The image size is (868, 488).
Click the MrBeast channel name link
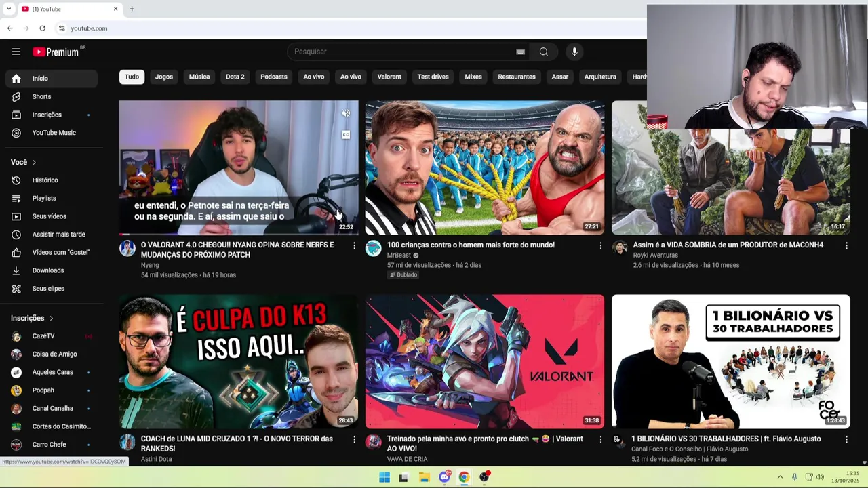(x=399, y=256)
